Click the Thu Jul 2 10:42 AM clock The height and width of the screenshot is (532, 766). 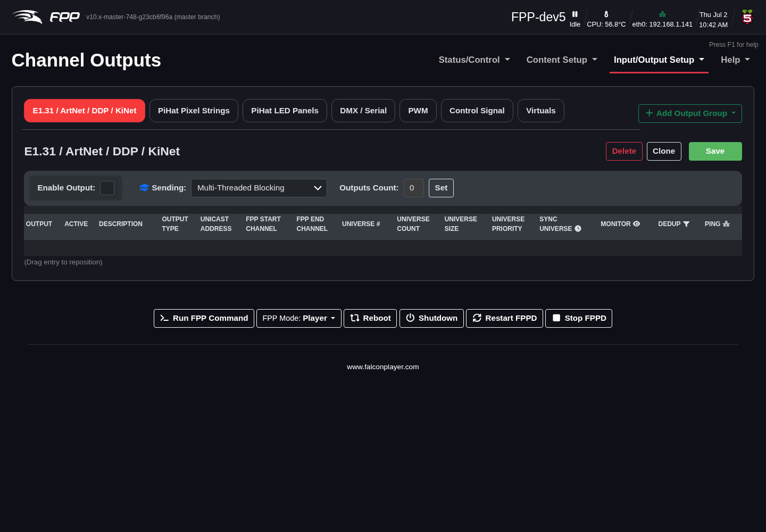tap(713, 20)
